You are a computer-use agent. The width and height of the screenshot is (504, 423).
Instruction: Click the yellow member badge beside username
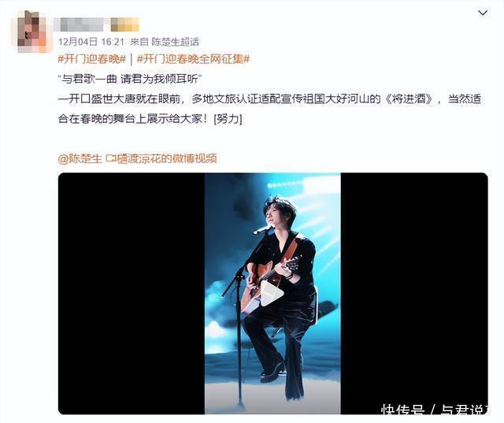[x=124, y=24]
